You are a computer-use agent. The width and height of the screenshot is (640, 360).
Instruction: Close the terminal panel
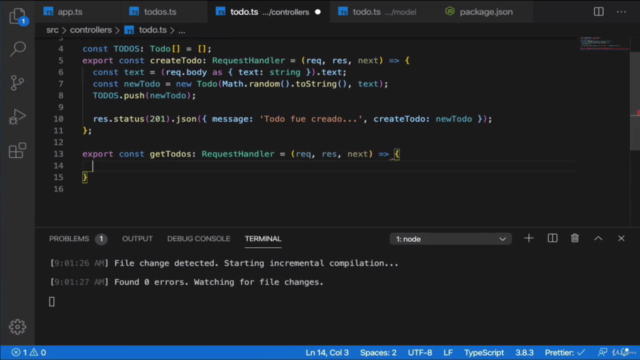621,238
